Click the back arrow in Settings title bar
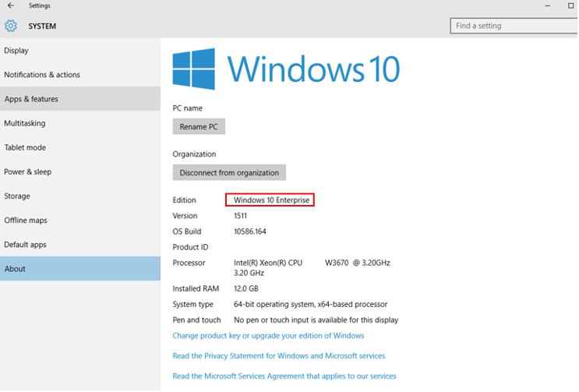579x392 pixels. click(x=11, y=5)
